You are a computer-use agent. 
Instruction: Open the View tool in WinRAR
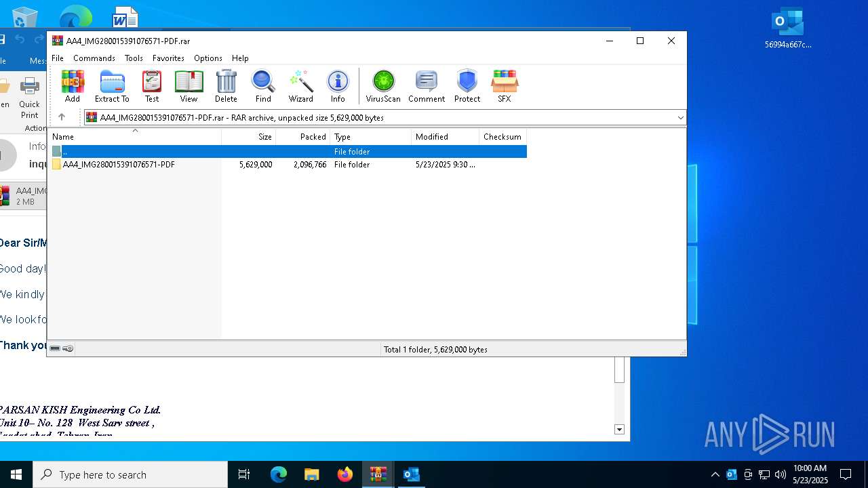tap(189, 86)
